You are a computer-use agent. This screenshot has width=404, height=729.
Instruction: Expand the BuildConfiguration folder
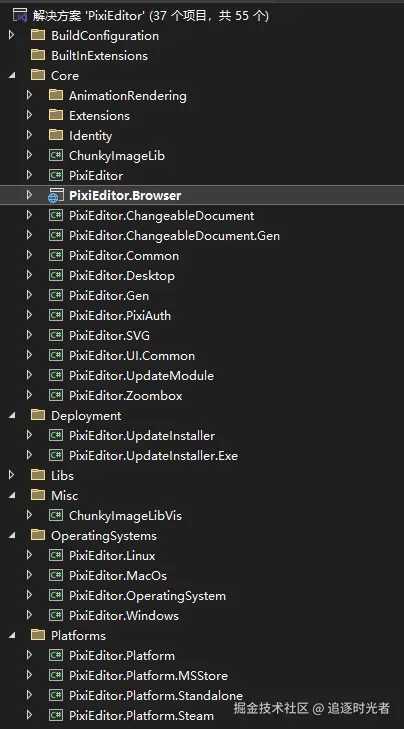[12, 35]
